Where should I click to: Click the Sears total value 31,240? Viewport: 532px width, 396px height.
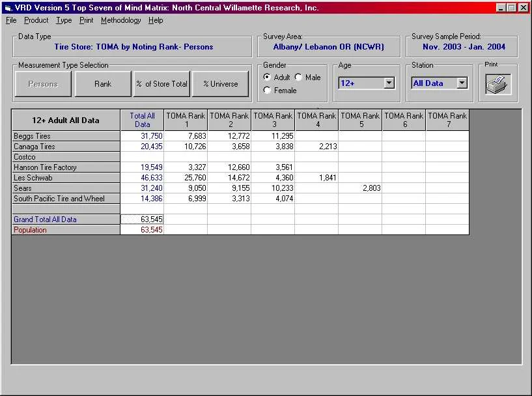click(142, 188)
